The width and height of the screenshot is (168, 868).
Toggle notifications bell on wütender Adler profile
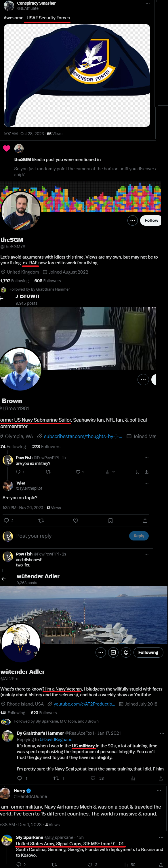(126, 652)
